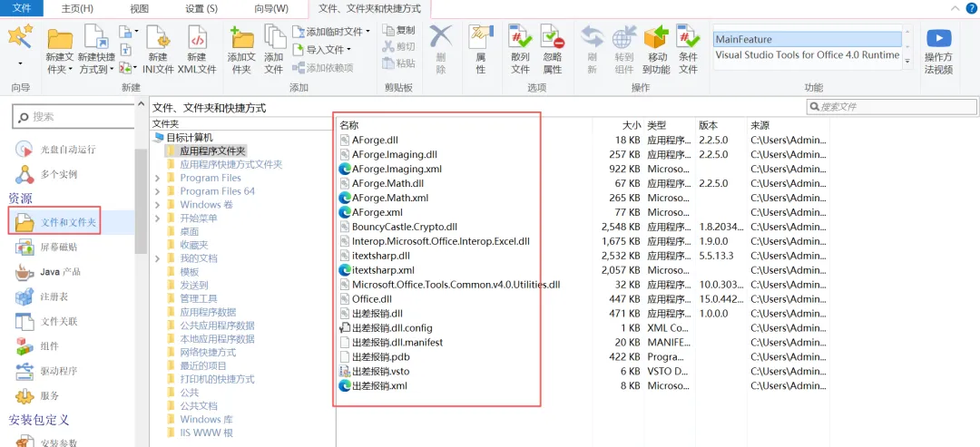Switch to the 向导(W) tab

(x=271, y=8)
